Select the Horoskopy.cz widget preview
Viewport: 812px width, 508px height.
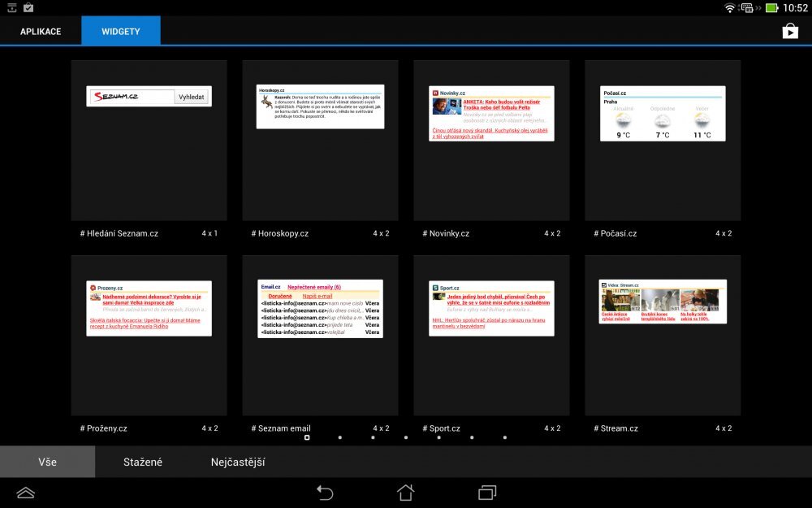click(x=320, y=140)
